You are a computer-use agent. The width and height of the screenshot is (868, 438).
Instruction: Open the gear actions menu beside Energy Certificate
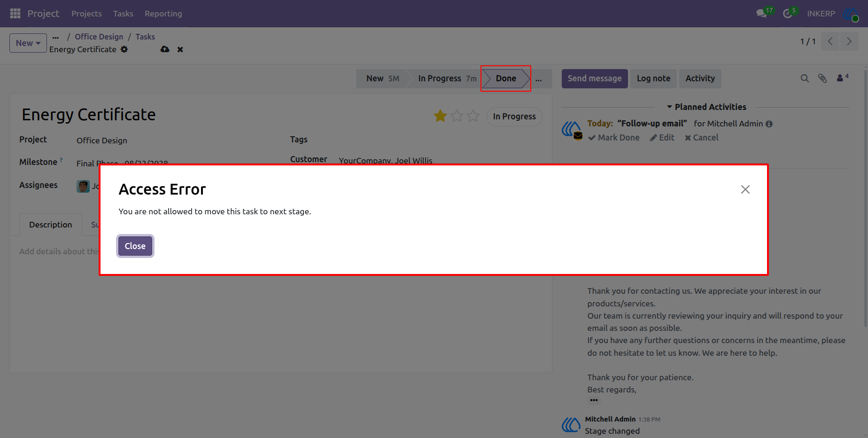[124, 49]
